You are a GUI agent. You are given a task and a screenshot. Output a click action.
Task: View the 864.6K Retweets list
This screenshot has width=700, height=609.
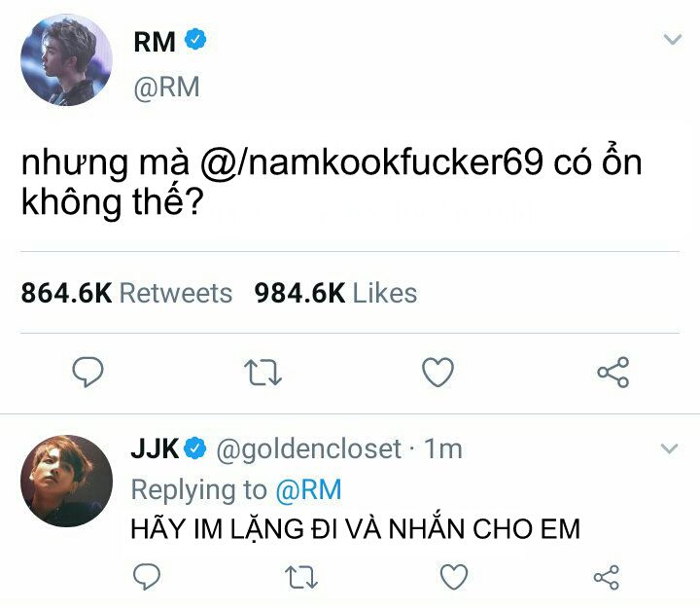126,294
